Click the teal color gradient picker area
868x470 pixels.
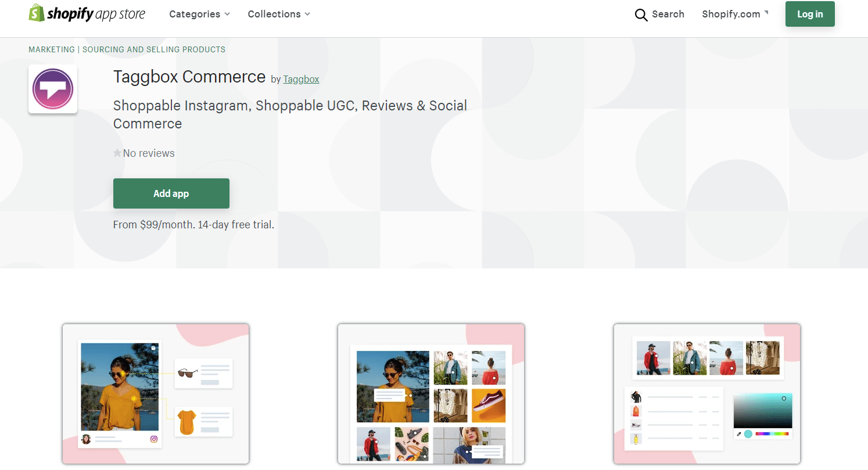[762, 411]
